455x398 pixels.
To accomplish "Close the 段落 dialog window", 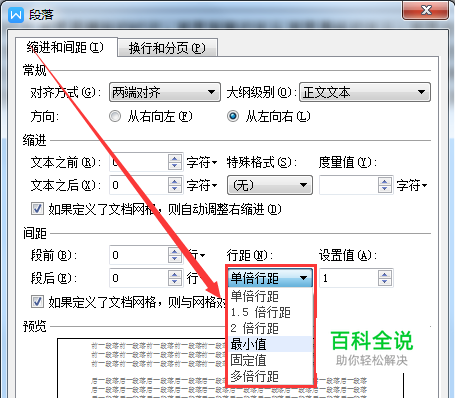I will click(x=425, y=10).
